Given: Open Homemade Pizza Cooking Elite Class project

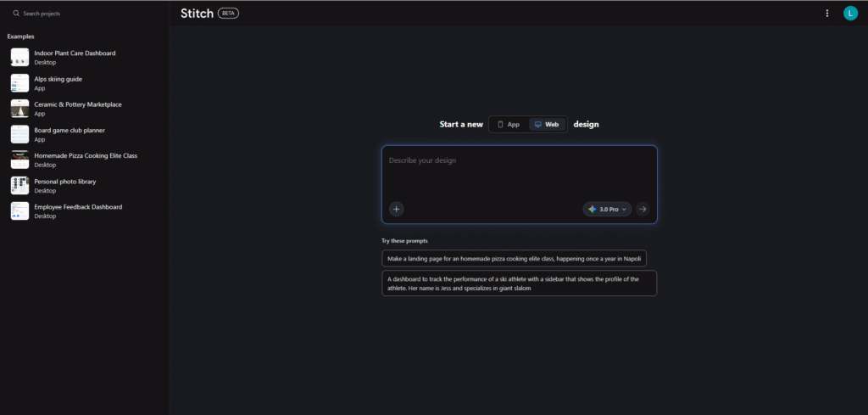Looking at the screenshot, I should click(x=85, y=155).
